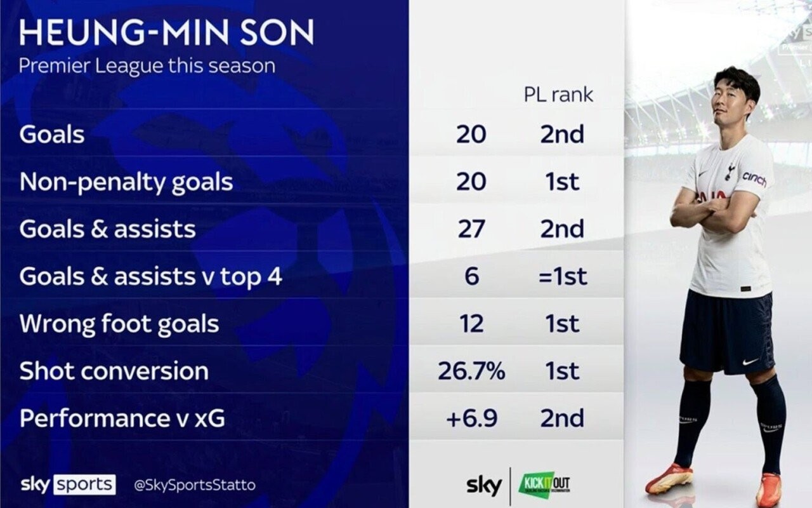The height and width of the screenshot is (508, 812).
Task: Select the Goals & assists v top 4 label
Action: pos(150,276)
